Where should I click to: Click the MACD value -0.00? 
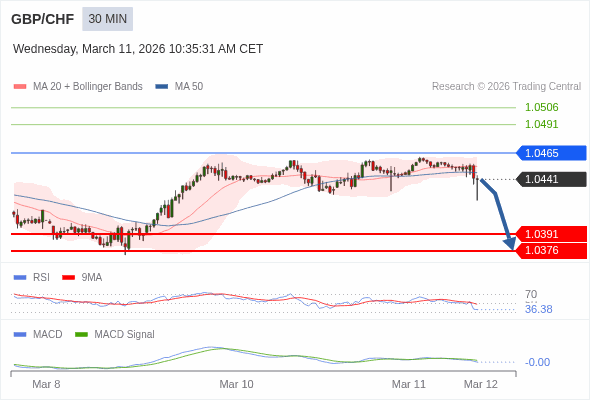click(x=537, y=362)
